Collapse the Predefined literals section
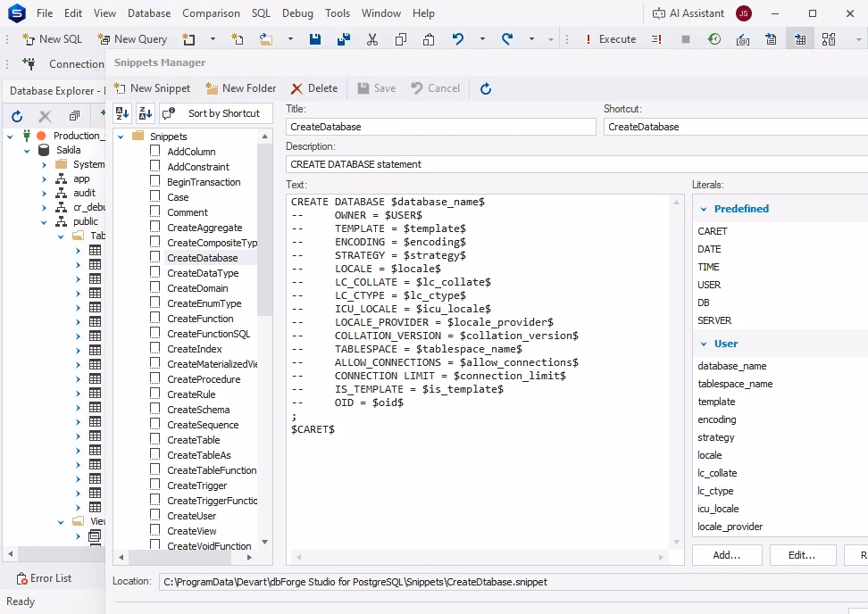 704,209
